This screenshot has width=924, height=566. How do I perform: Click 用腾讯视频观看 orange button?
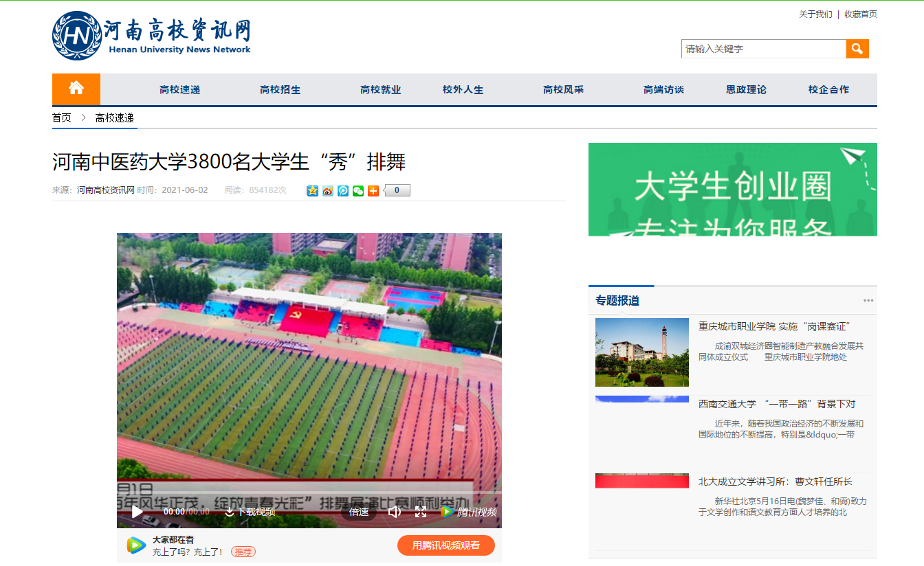pyautogui.click(x=445, y=545)
